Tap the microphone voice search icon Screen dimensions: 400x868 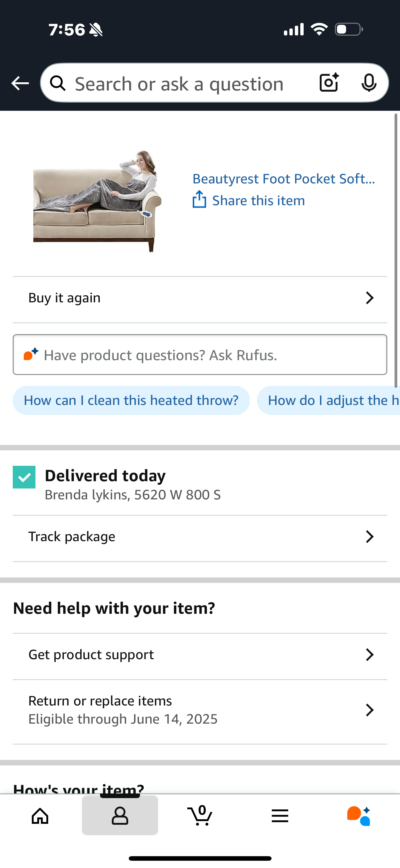point(369,83)
